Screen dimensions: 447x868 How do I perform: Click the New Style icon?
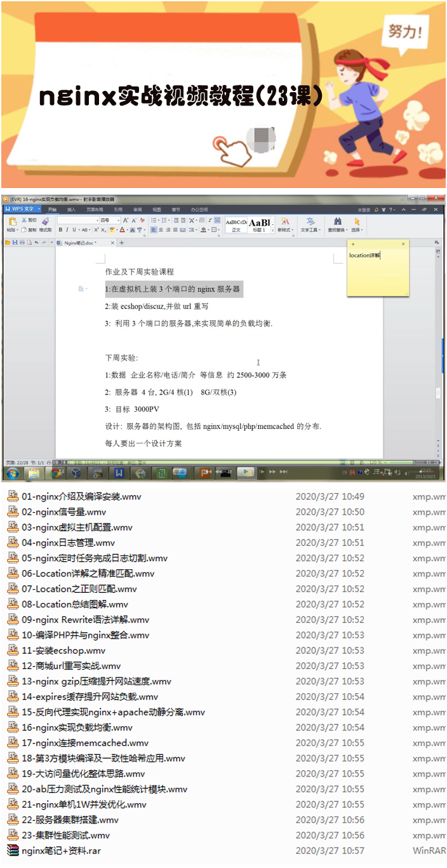[285, 221]
